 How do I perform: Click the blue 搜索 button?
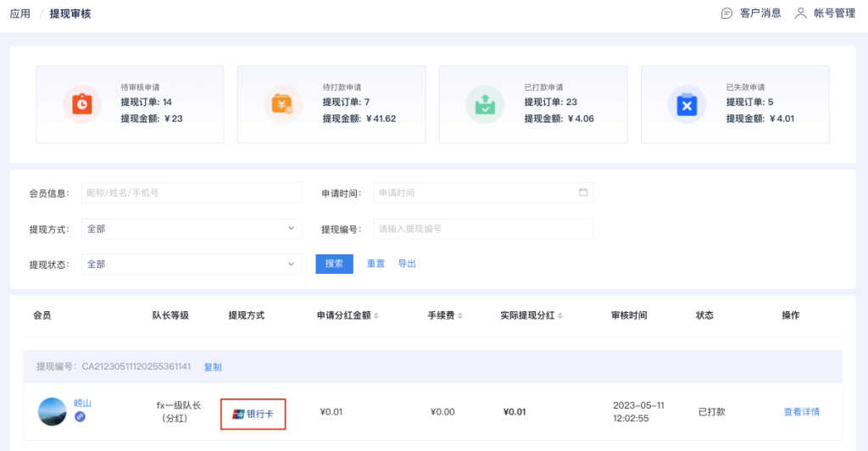click(x=334, y=264)
